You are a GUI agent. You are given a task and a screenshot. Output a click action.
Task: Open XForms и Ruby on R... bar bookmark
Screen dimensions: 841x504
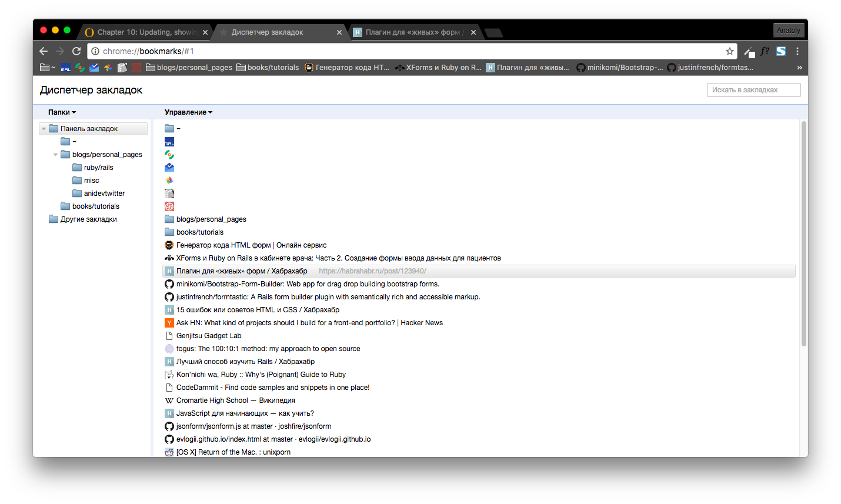tap(438, 68)
